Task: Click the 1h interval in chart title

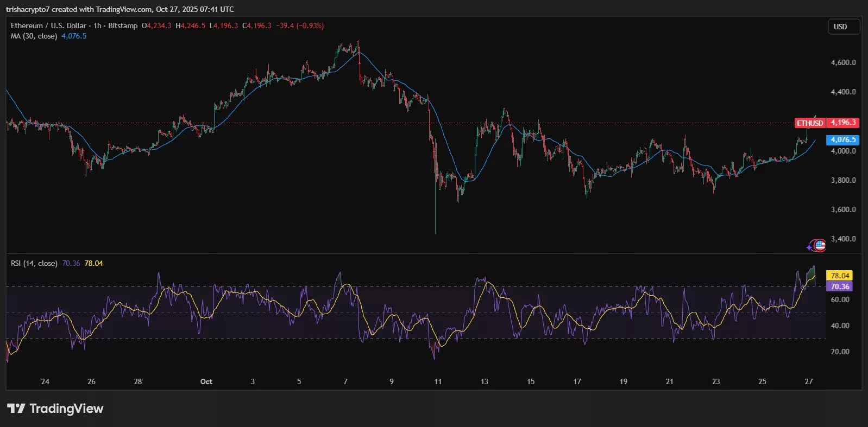Action: coord(97,26)
